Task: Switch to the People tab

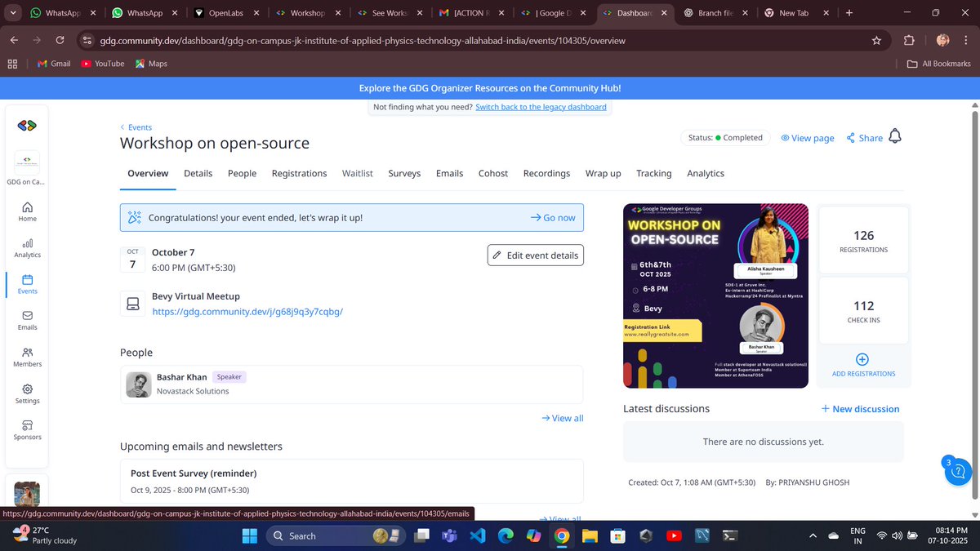Action: pos(242,173)
